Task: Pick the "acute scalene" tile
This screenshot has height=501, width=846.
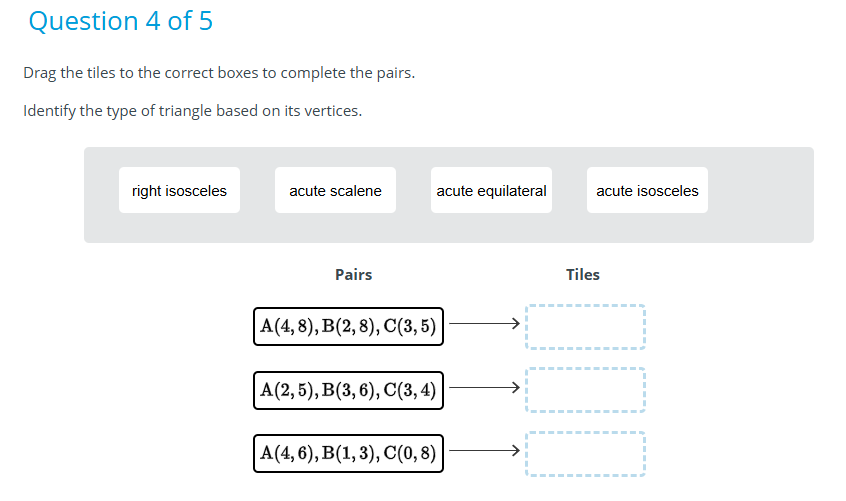Action: pyautogui.click(x=335, y=190)
